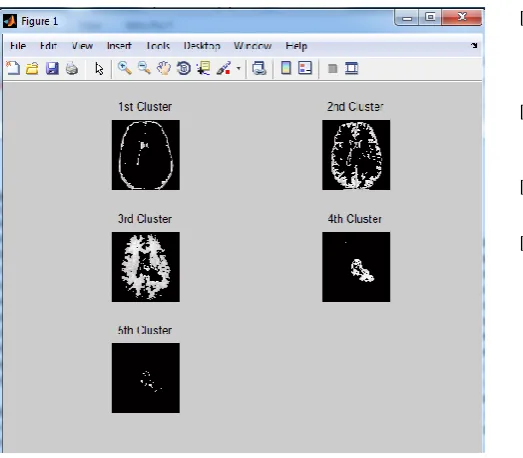This screenshot has width=523, height=458.
Task: Click the Show Plot Tools icon
Action: (352, 68)
